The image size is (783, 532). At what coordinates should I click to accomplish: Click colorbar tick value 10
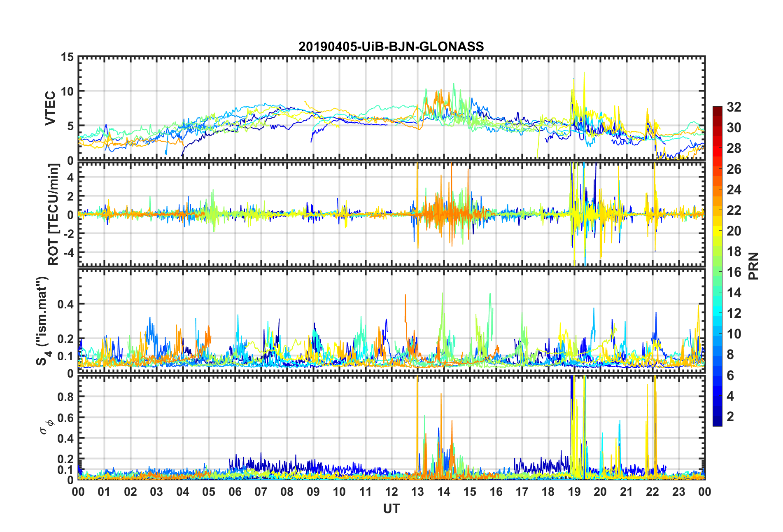pyautogui.click(x=734, y=334)
